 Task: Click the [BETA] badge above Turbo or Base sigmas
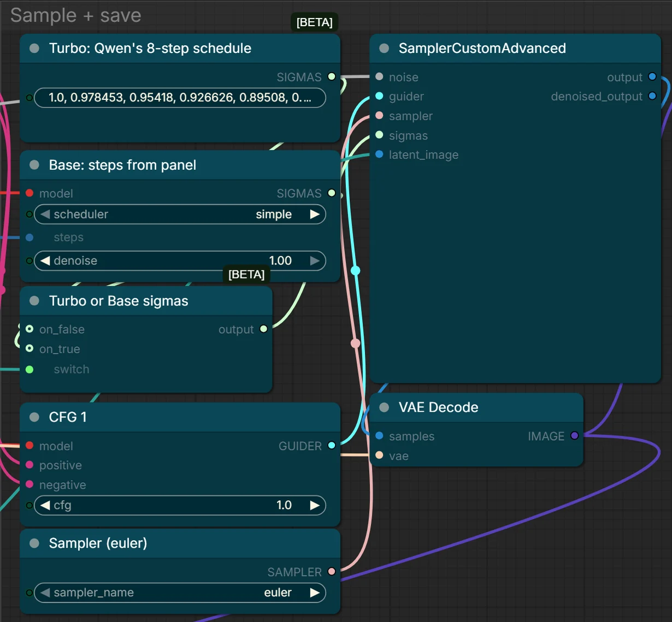246,274
